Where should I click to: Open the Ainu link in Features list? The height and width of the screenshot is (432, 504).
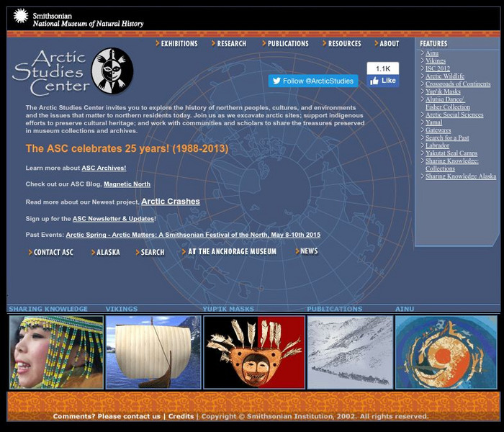[432, 53]
